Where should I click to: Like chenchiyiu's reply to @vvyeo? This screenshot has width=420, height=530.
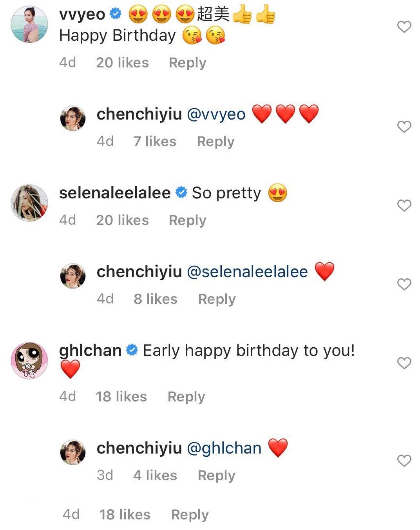click(404, 127)
